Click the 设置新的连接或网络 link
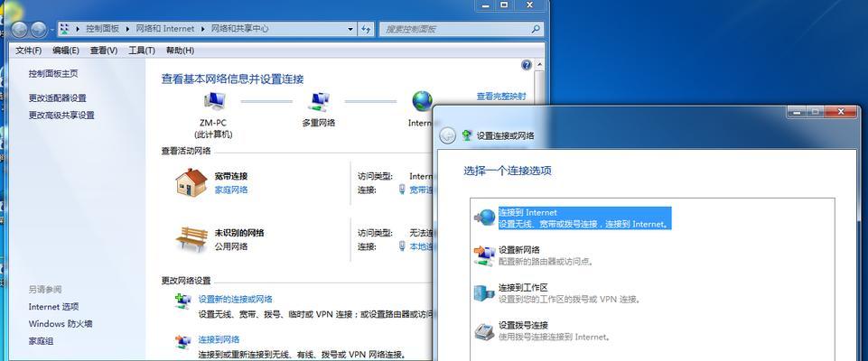Image resolution: width=868 pixels, height=361 pixels. coord(235,299)
